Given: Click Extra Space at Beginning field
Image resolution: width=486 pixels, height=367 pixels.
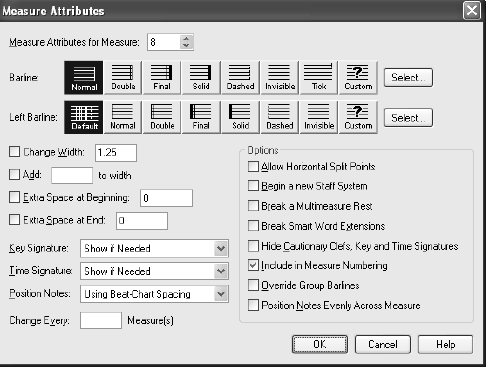Looking at the screenshot, I should point(166,198).
